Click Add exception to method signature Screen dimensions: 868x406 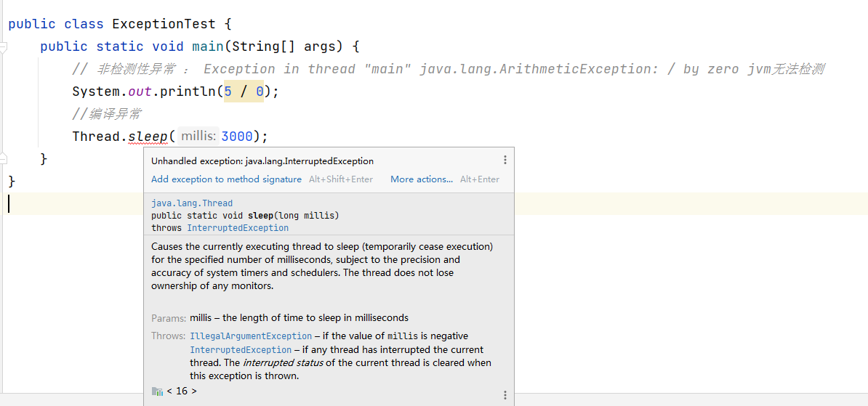[x=226, y=179]
